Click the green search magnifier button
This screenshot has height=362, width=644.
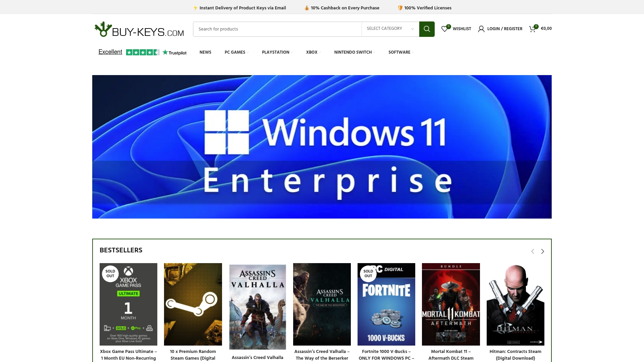click(x=427, y=29)
